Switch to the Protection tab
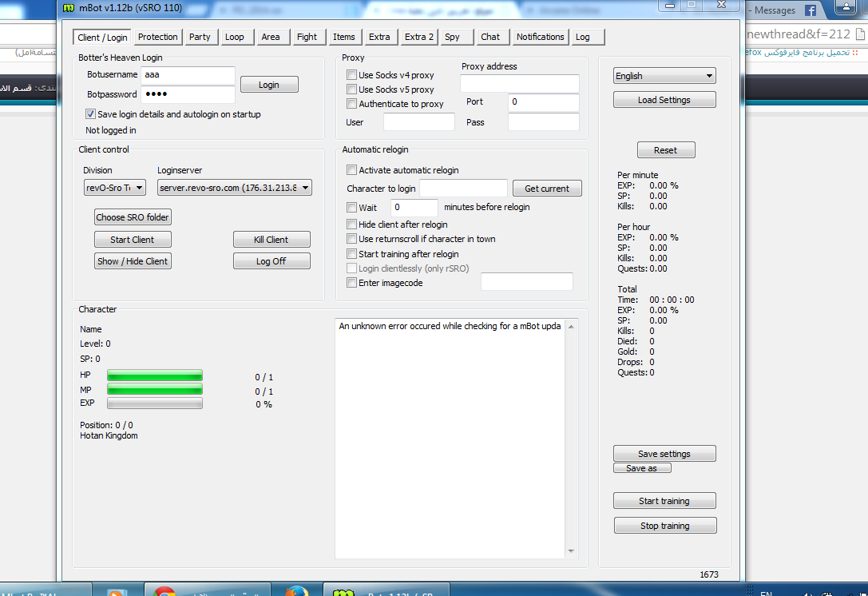 click(x=158, y=37)
